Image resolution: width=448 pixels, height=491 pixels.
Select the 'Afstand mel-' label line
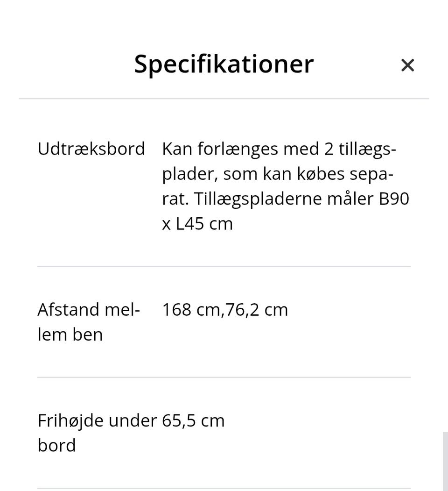tap(89, 309)
